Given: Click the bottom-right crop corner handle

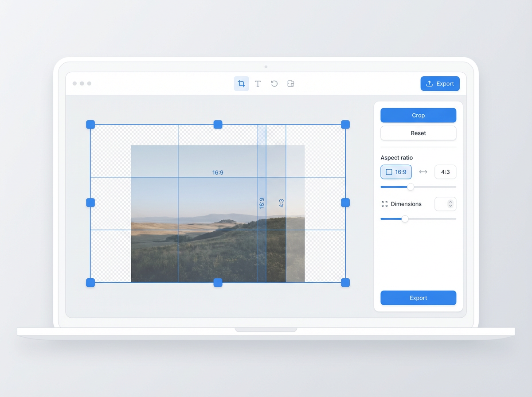Looking at the screenshot, I should click(x=345, y=283).
